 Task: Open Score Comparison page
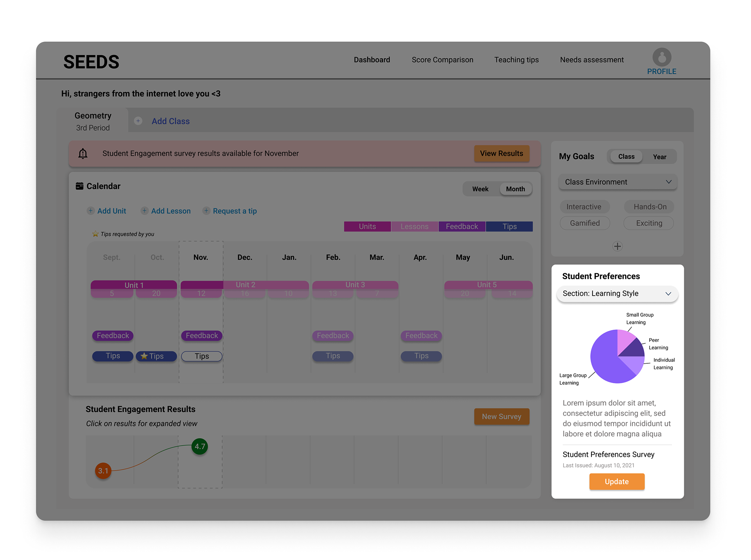tap(442, 60)
